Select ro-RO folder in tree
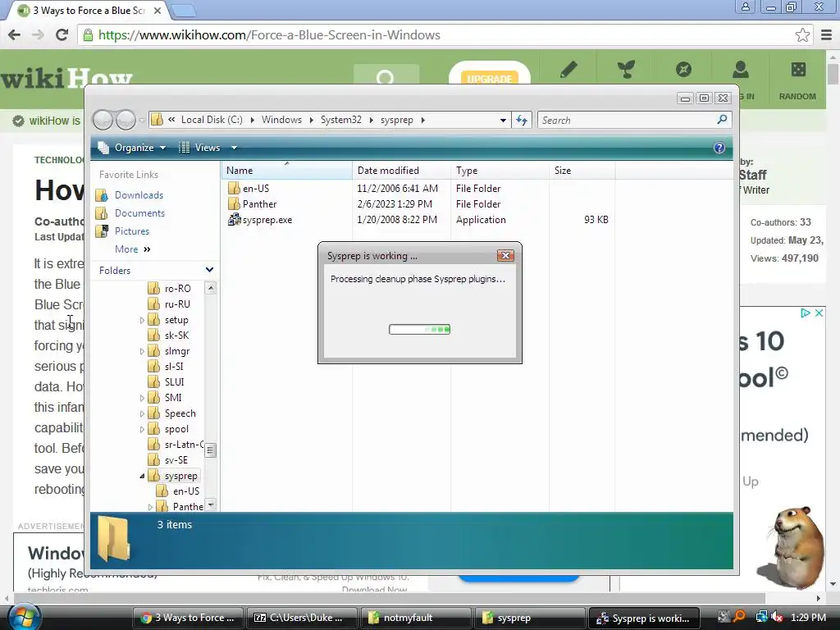The image size is (840, 630). click(x=169, y=289)
